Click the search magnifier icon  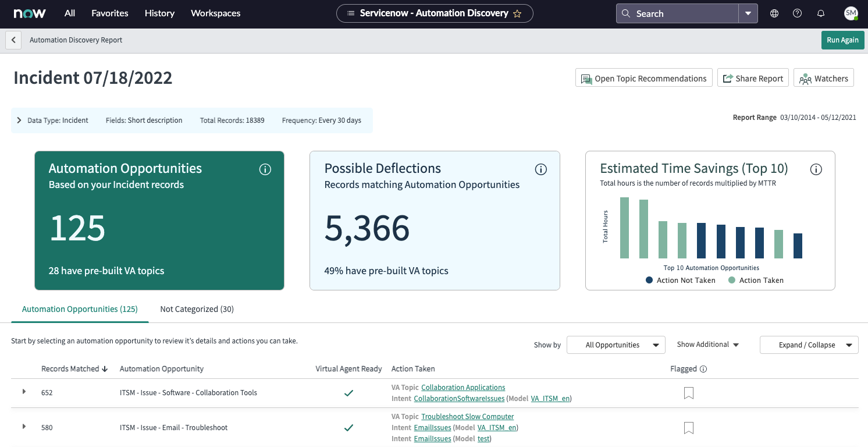(626, 13)
